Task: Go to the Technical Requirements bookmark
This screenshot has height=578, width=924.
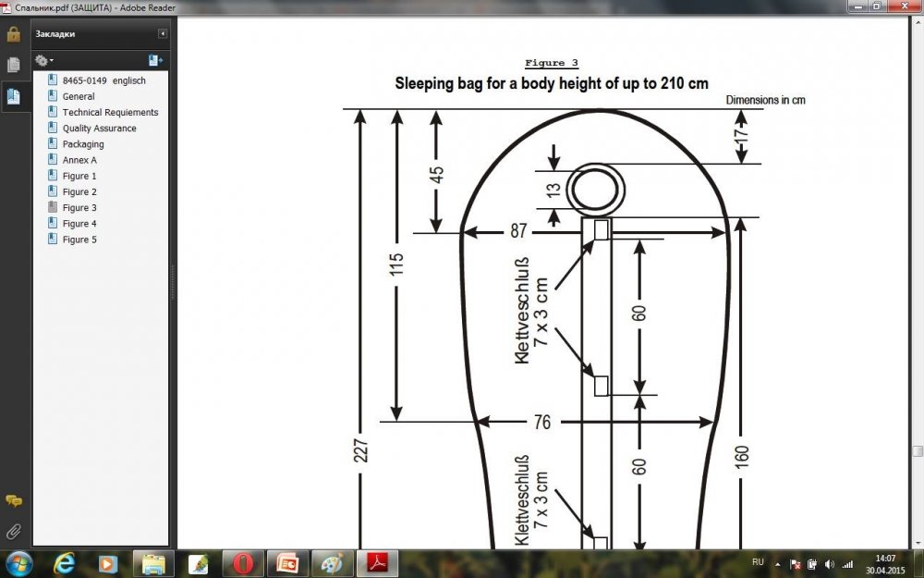Action: point(110,112)
